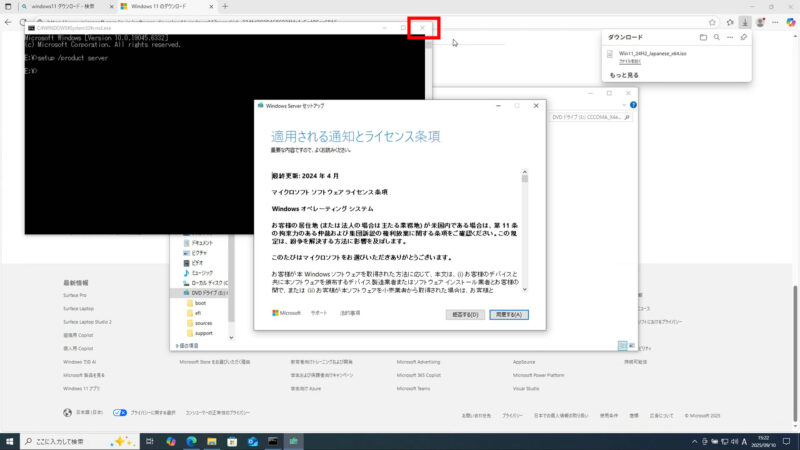Toggle the プライバシーに関する選択 privacy switch
This screenshot has width=800, height=450.
pyautogui.click(x=119, y=411)
